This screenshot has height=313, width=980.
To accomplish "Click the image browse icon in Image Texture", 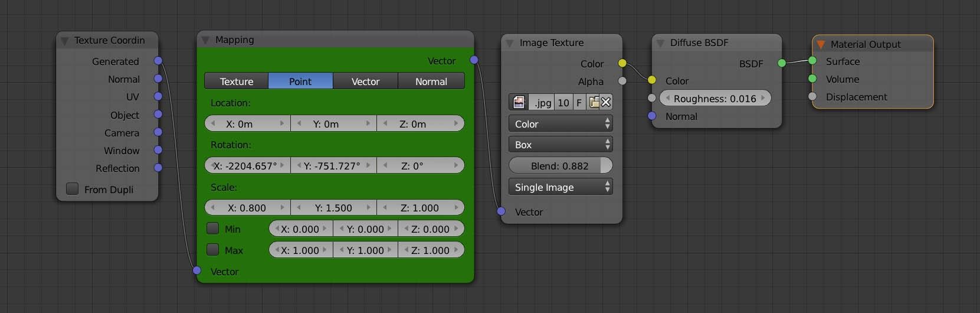I will point(519,102).
